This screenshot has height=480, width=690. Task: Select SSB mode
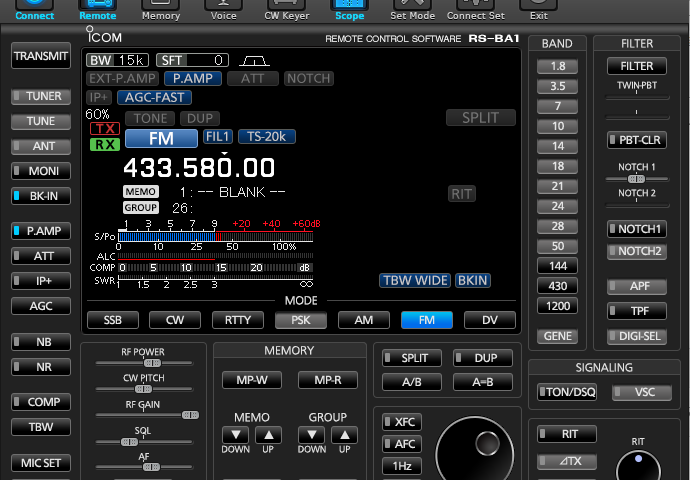113,320
